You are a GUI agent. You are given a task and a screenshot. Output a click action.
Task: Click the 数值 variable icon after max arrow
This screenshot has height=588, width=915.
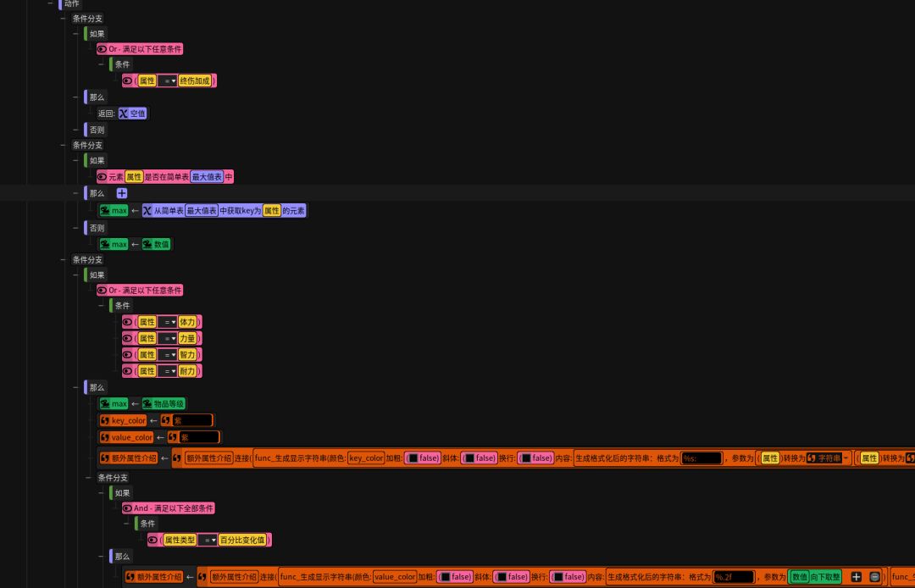click(147, 244)
